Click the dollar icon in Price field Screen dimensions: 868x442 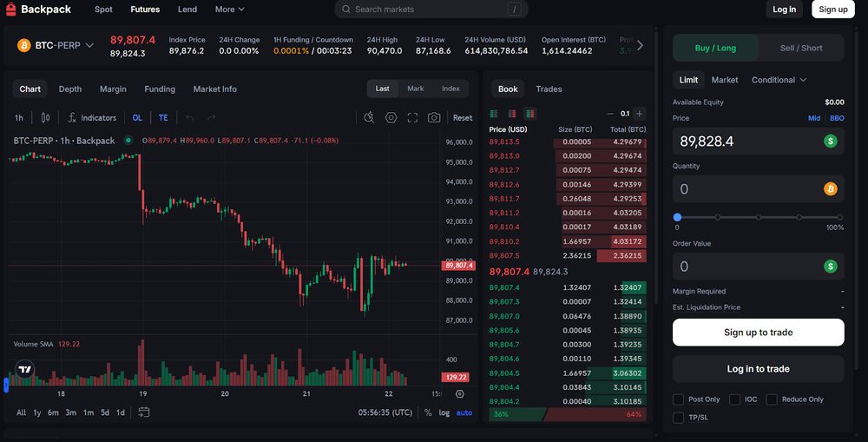point(830,141)
